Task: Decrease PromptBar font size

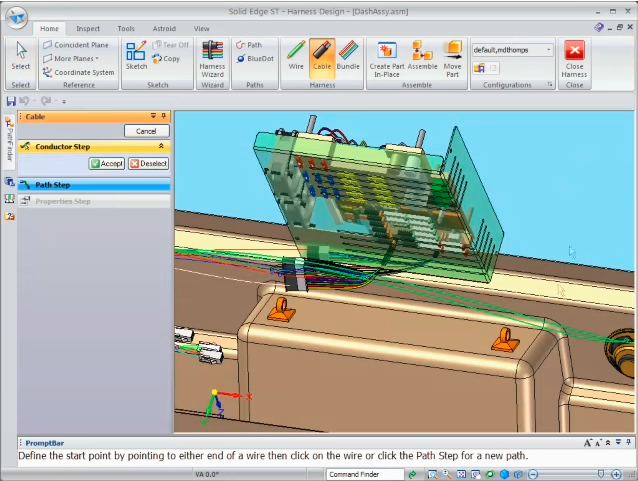Action: (x=597, y=443)
